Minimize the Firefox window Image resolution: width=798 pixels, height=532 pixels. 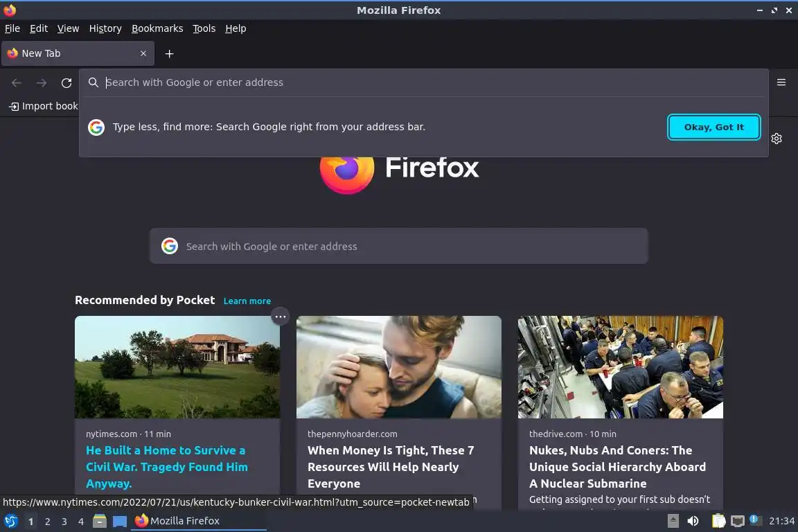[759, 10]
